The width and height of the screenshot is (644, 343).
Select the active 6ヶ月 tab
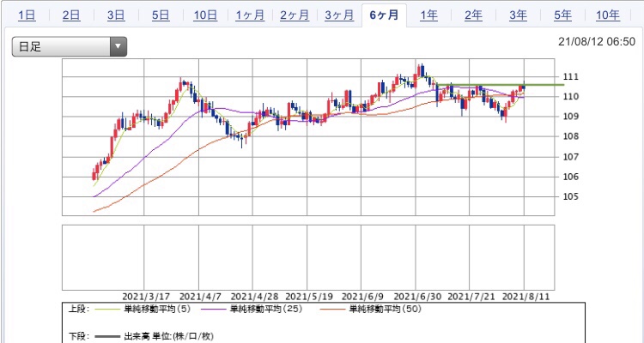(x=384, y=15)
